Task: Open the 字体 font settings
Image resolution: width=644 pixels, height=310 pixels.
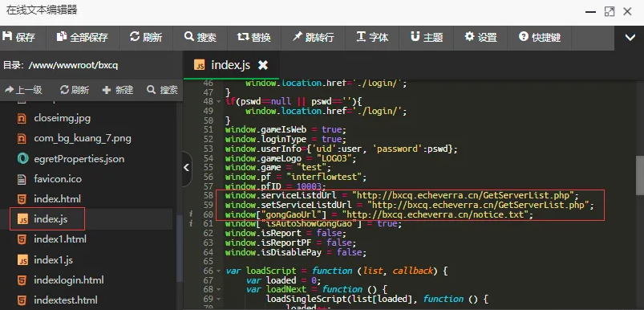Action: pyautogui.click(x=372, y=38)
